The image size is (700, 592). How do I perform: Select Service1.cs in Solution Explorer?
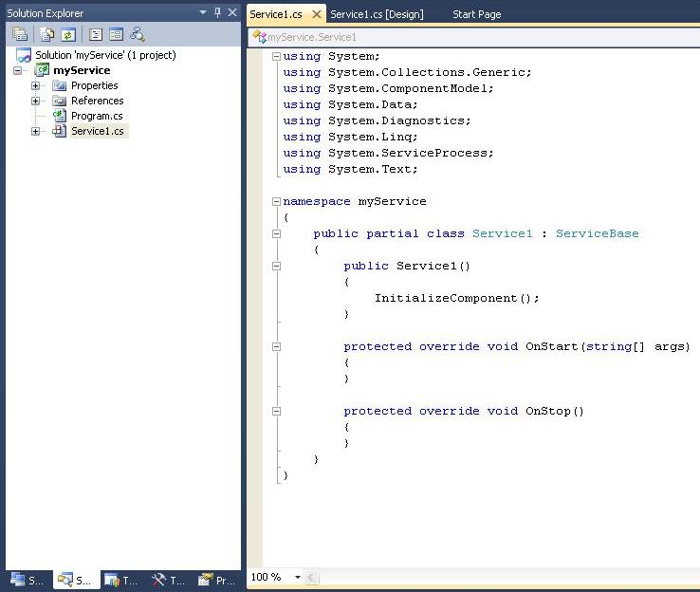coord(98,131)
